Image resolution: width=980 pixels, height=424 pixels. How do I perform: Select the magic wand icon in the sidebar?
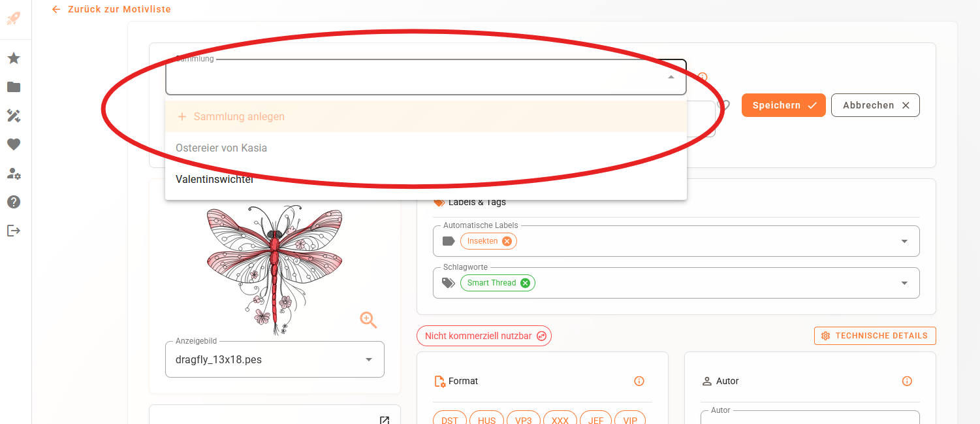coord(14,116)
